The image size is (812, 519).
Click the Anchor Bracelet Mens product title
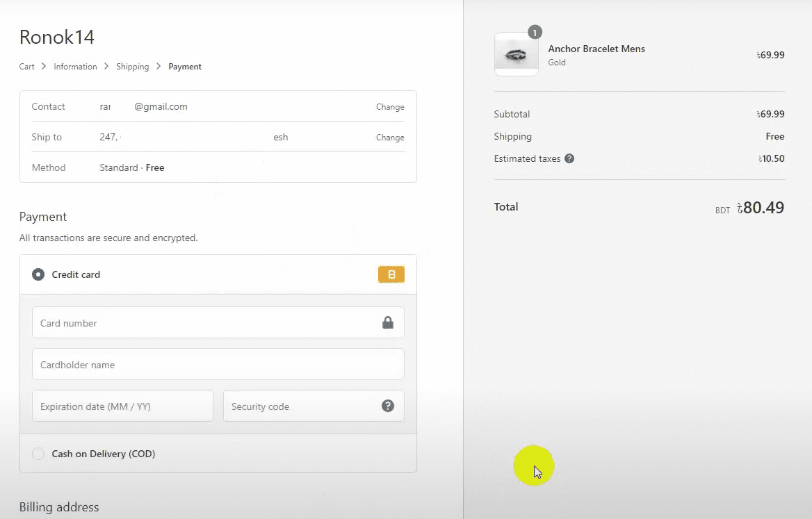click(x=596, y=49)
